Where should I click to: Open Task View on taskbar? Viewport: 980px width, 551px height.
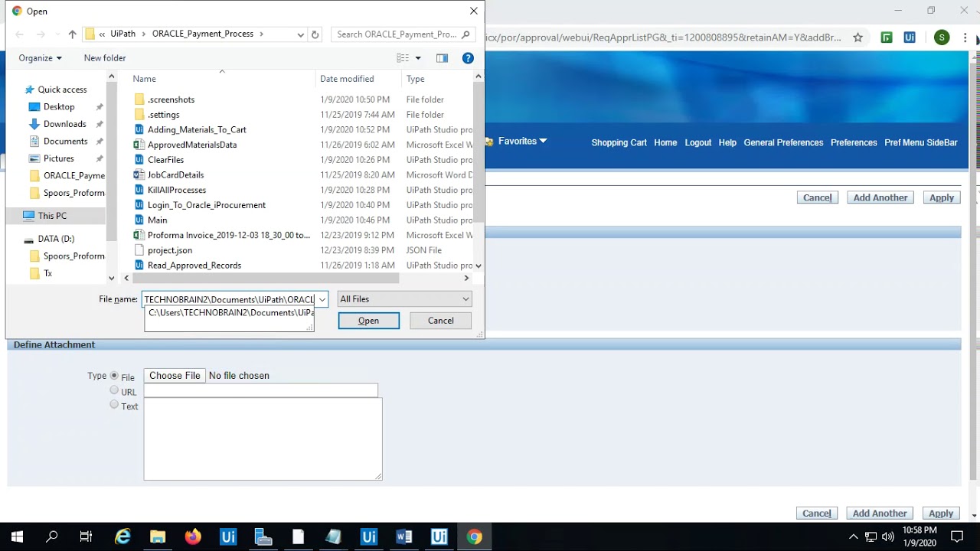point(86,537)
